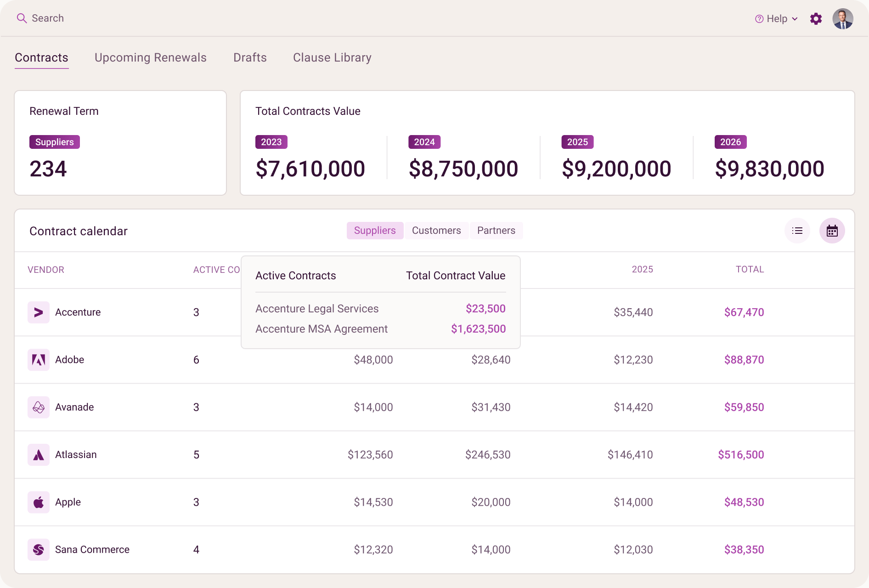Click the $8,750,000 total for 2024
This screenshot has height=588, width=869.
463,169
